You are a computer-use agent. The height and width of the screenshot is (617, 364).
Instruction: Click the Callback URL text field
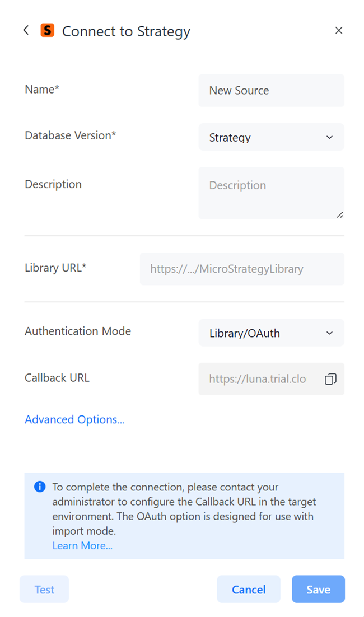click(258, 379)
